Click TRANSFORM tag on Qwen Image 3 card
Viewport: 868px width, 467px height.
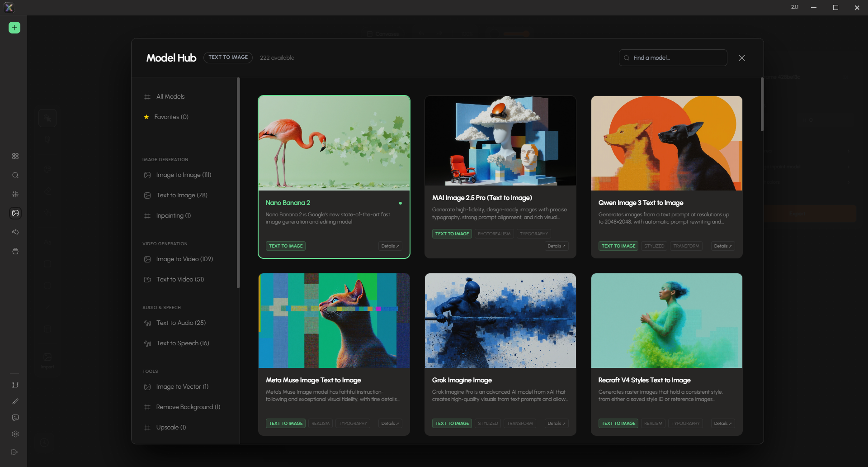click(686, 246)
